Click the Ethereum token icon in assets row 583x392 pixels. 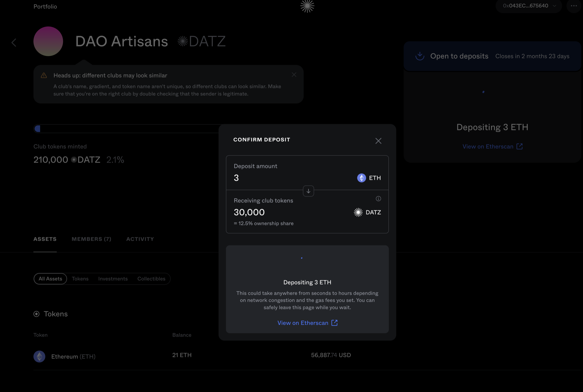pyautogui.click(x=39, y=356)
